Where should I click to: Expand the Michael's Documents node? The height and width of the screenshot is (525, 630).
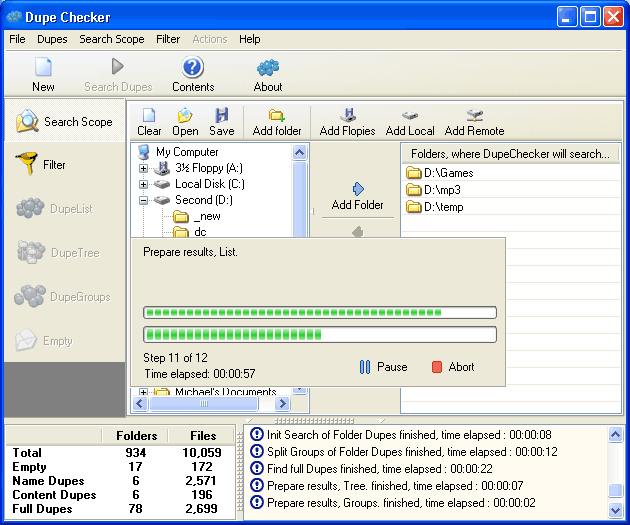143,392
